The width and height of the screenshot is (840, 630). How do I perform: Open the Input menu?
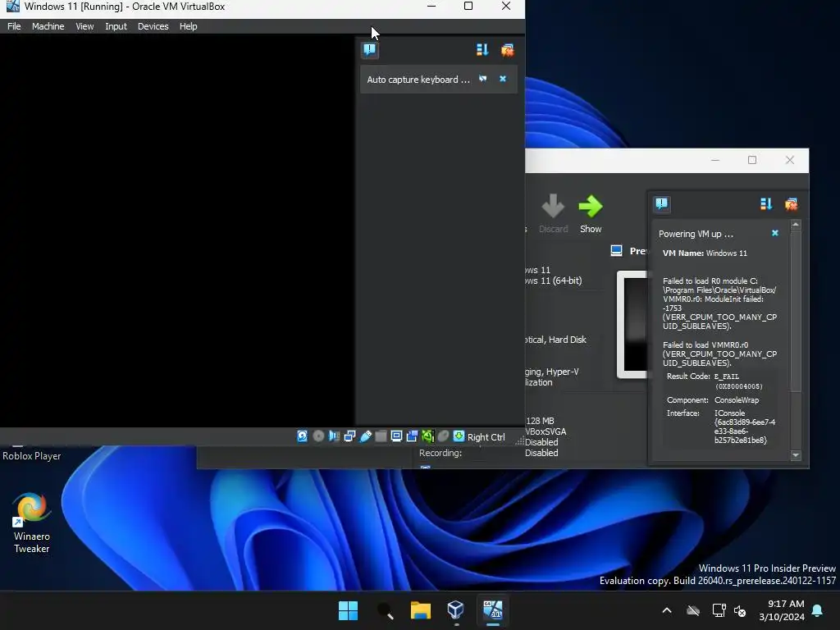[x=116, y=26]
